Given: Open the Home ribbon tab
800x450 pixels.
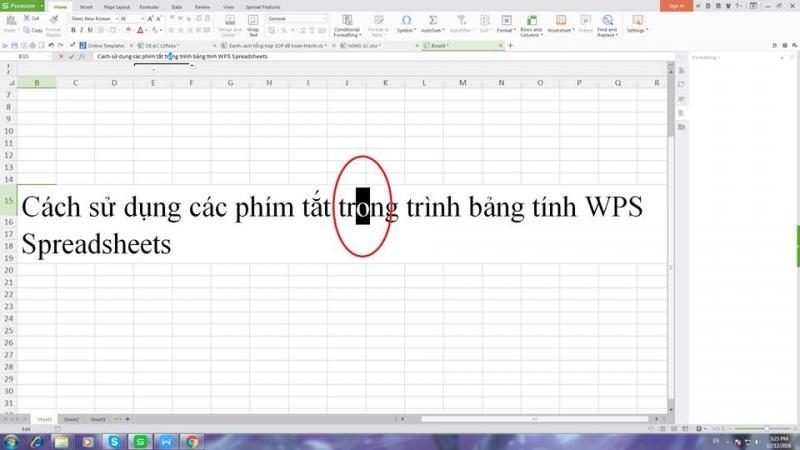Looking at the screenshot, I should 60,7.
